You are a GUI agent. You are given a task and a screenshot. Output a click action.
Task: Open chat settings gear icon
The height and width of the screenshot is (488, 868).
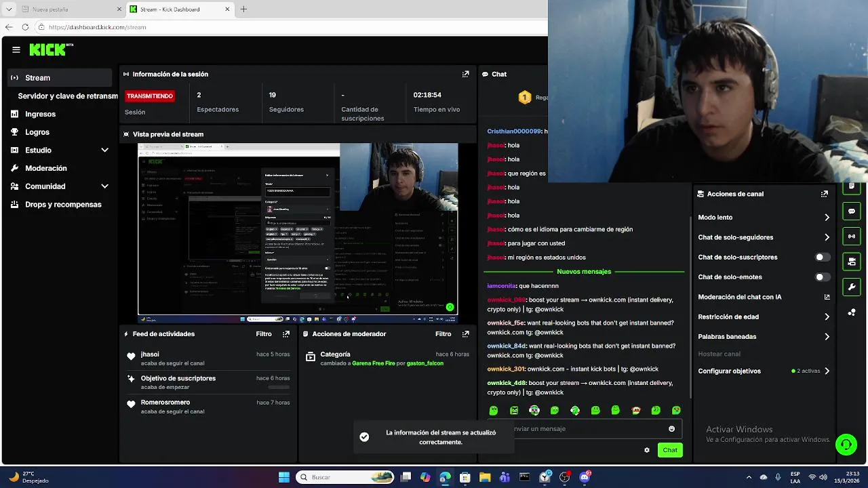[x=647, y=450]
